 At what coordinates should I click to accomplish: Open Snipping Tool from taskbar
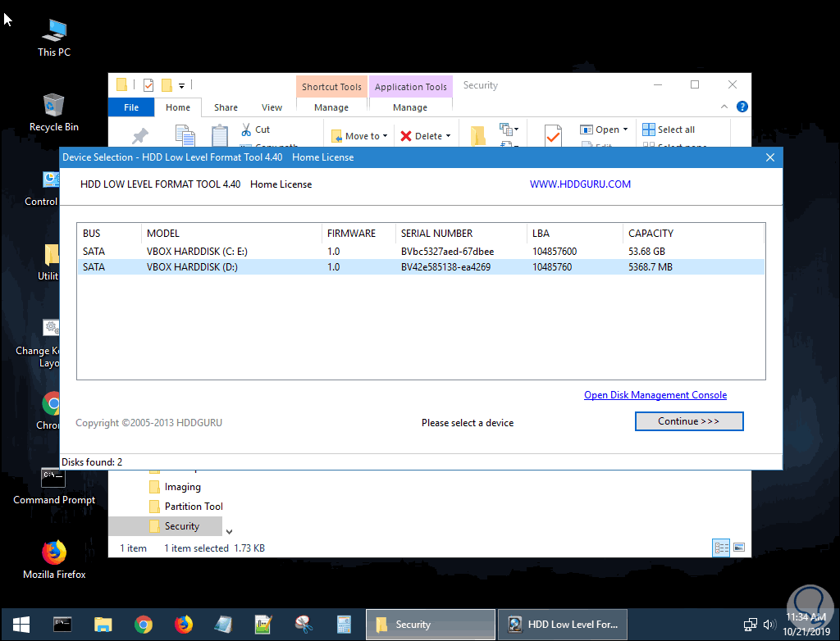304,625
